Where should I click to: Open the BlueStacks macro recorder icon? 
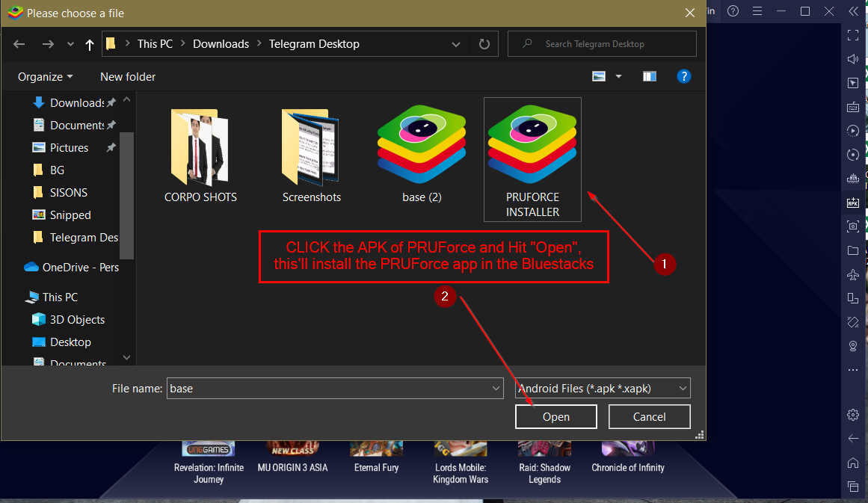pos(853,131)
